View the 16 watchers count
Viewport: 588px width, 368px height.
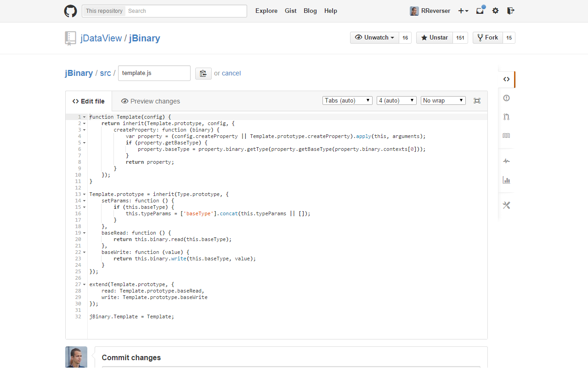pos(405,38)
